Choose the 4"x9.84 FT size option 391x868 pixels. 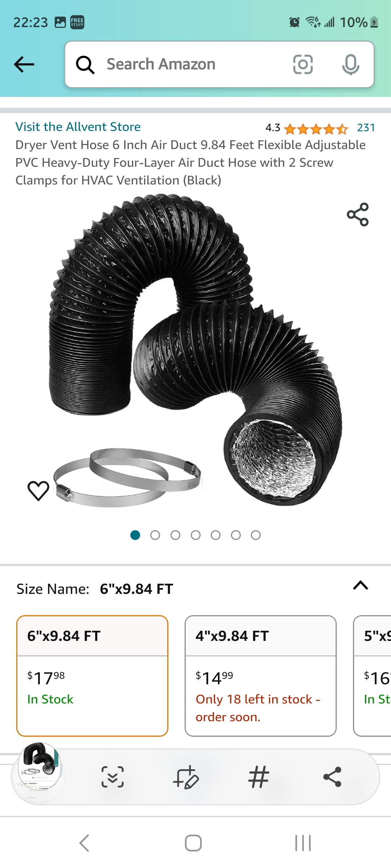coord(261,676)
